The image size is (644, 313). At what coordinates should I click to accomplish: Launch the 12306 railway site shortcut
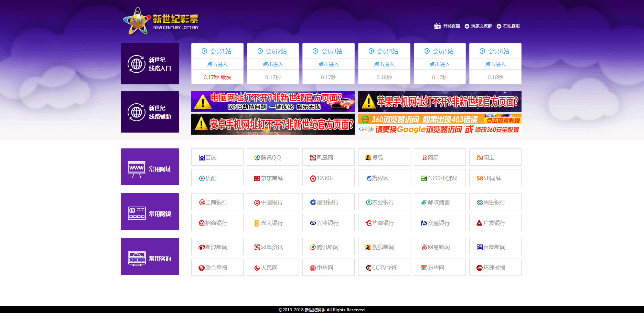tap(328, 178)
